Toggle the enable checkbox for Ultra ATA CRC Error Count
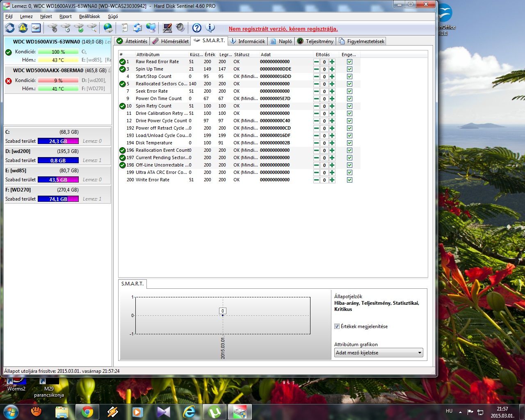 349,173
